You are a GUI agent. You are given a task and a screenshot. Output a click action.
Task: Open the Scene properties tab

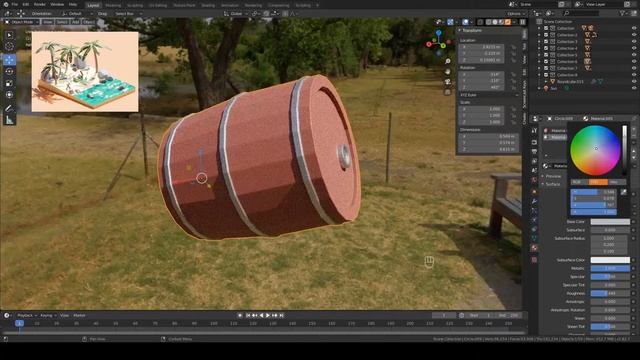coord(534,171)
